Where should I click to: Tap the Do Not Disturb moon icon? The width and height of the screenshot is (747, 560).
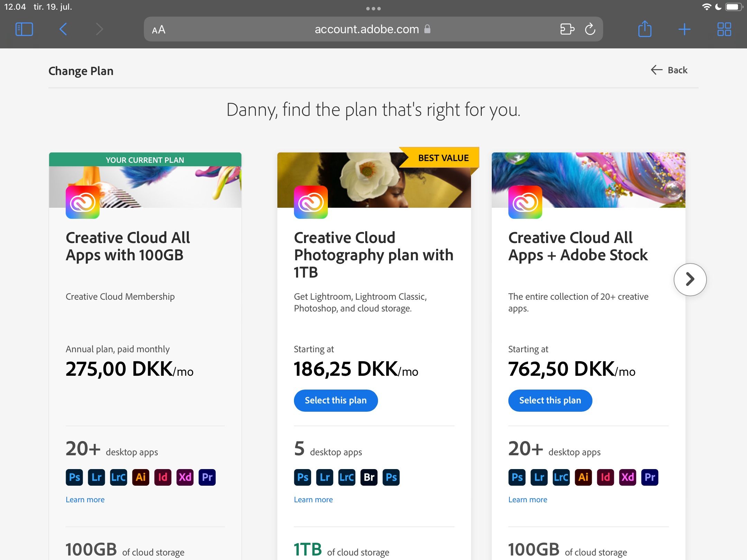[x=718, y=7]
